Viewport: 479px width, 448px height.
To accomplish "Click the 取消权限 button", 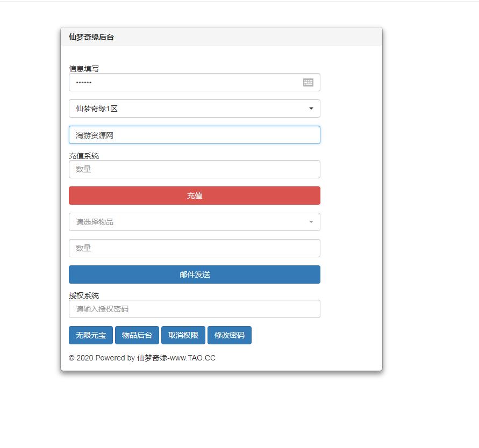I will [x=183, y=335].
